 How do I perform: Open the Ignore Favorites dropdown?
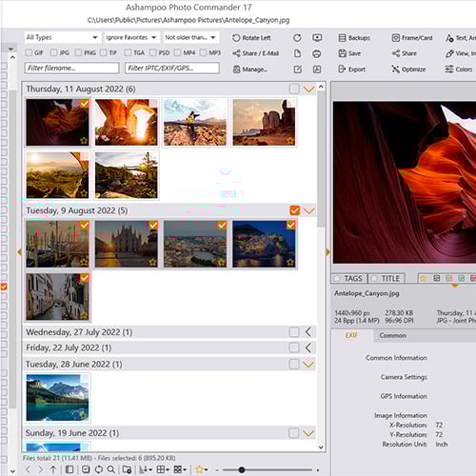pyautogui.click(x=131, y=37)
